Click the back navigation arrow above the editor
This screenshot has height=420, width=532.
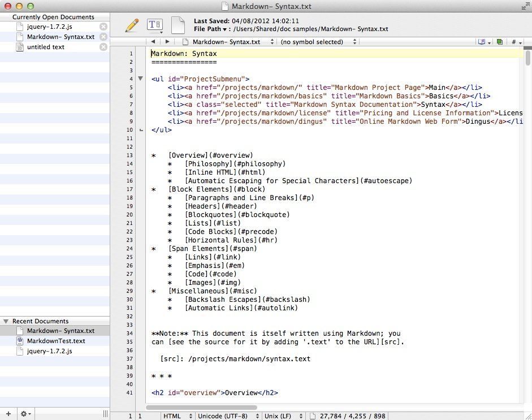pos(153,41)
